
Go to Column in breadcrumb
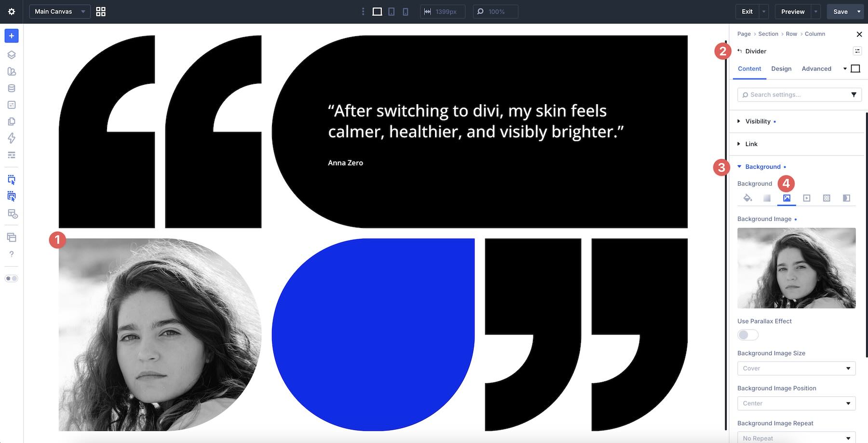coord(815,34)
